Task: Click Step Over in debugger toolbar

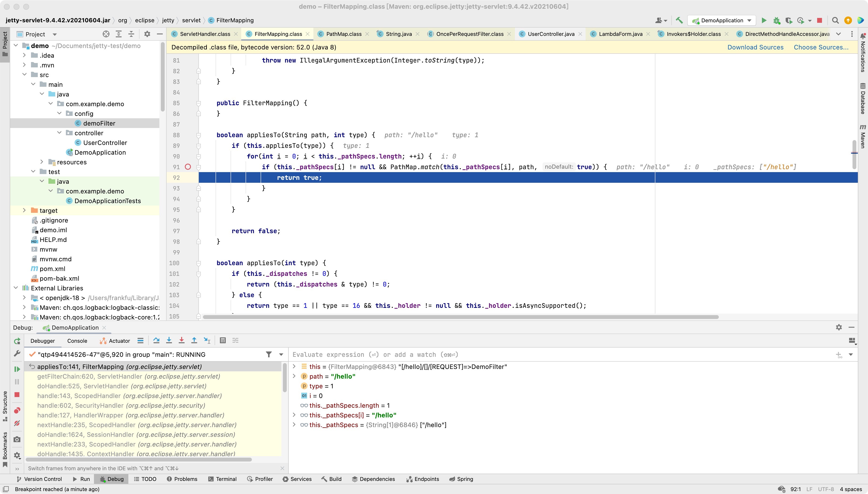Action: coord(156,340)
